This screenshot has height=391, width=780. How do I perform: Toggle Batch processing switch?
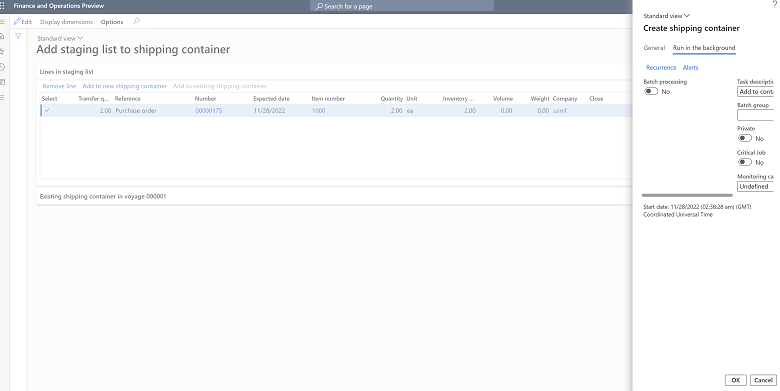pos(651,91)
